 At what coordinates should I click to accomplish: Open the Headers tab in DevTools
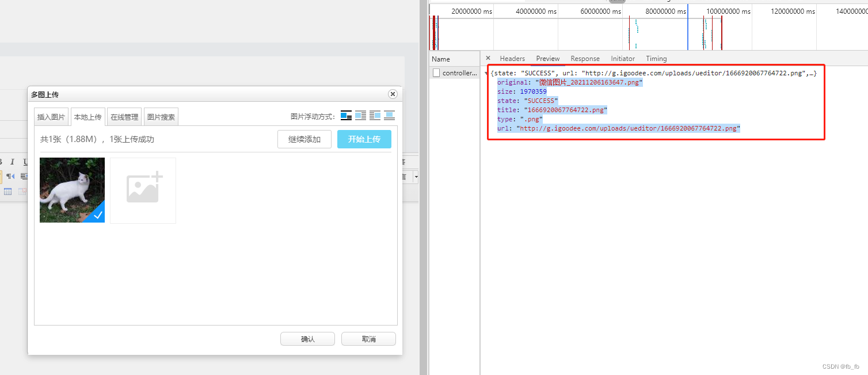pos(512,58)
